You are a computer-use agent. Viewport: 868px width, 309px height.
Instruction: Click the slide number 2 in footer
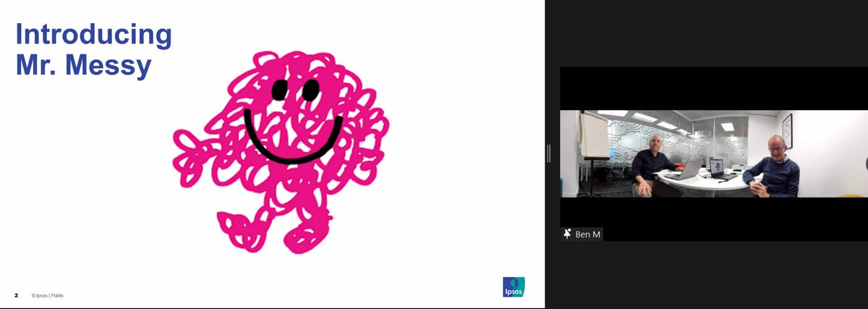pyautogui.click(x=16, y=296)
